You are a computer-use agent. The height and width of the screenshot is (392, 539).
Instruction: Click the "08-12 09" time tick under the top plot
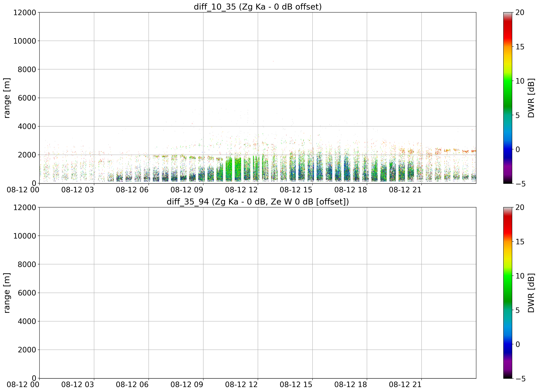pyautogui.click(x=187, y=190)
